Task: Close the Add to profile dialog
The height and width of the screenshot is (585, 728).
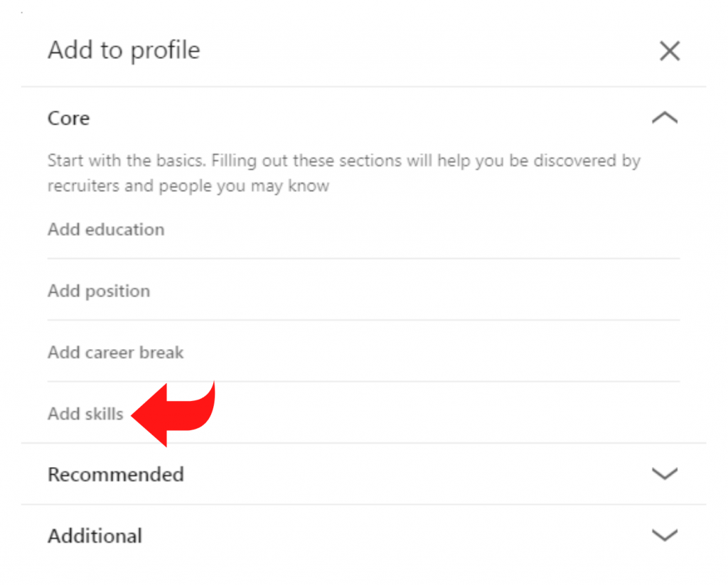Action: point(669,50)
